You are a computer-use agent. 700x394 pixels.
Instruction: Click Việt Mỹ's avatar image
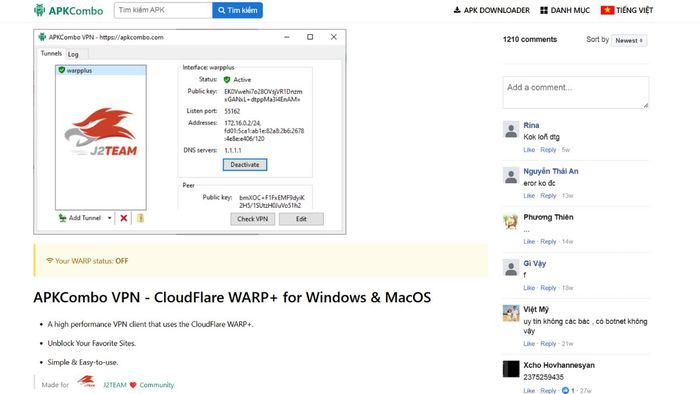[x=511, y=313]
